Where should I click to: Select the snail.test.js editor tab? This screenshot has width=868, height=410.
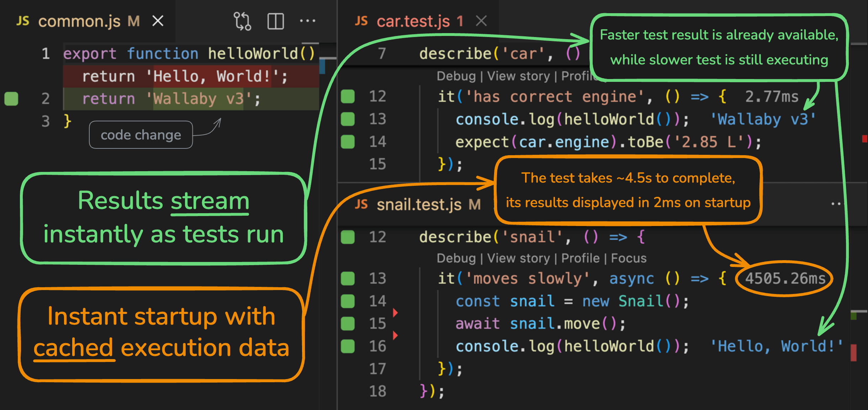point(419,205)
